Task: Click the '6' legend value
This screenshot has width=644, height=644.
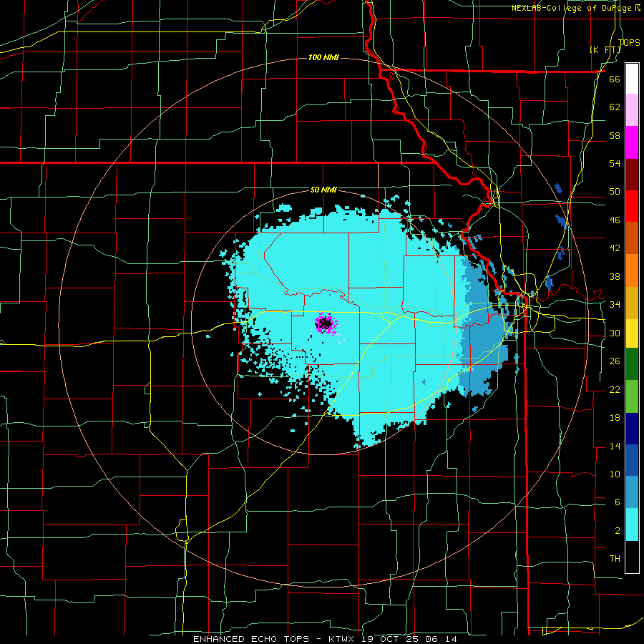Action: [x=617, y=502]
